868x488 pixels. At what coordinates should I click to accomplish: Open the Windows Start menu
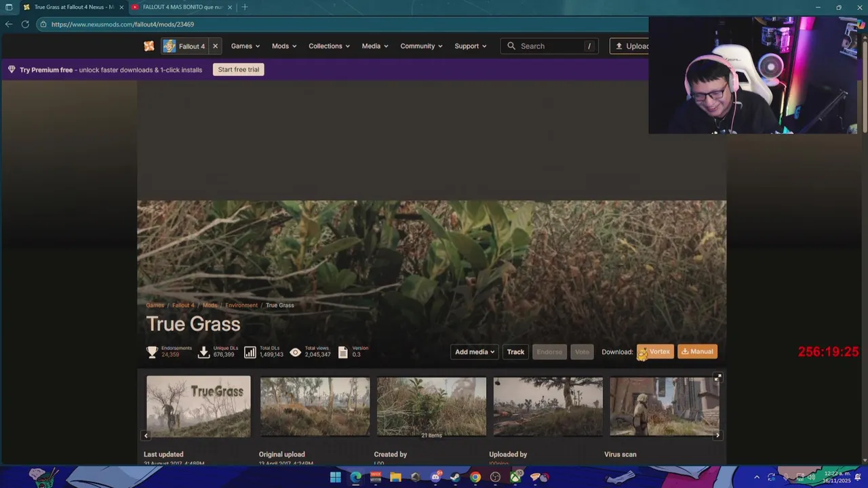point(336,477)
